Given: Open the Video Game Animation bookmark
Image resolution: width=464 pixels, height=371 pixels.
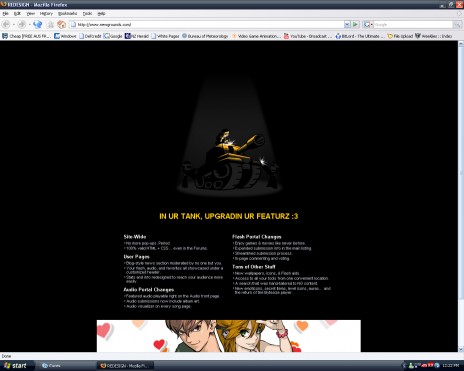Looking at the screenshot, I should click(x=256, y=36).
